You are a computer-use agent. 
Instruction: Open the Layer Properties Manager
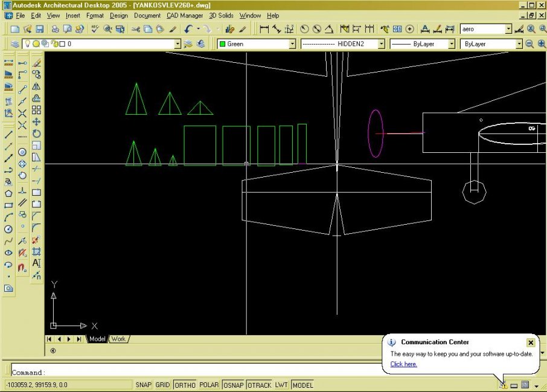tap(14, 44)
